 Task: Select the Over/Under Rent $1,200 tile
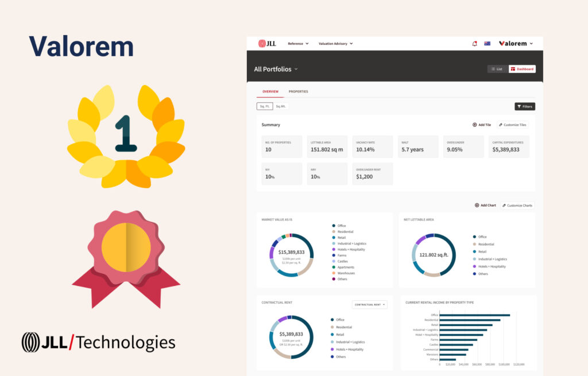(x=372, y=174)
